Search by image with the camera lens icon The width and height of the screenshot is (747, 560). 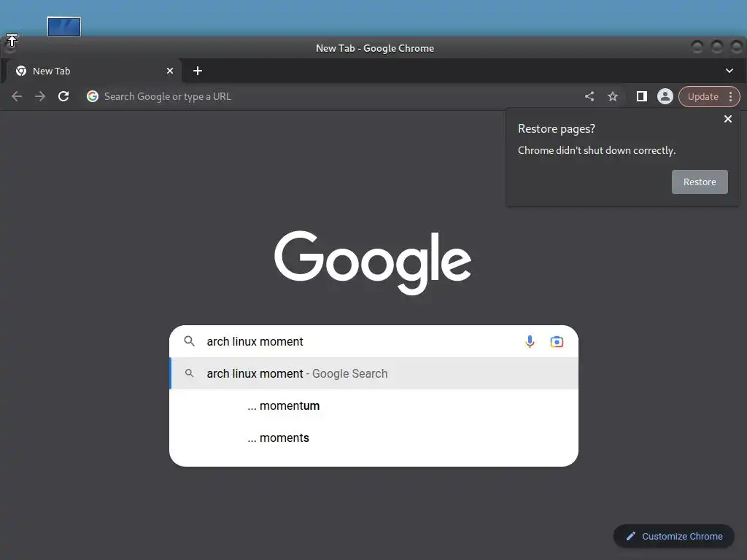tap(557, 341)
